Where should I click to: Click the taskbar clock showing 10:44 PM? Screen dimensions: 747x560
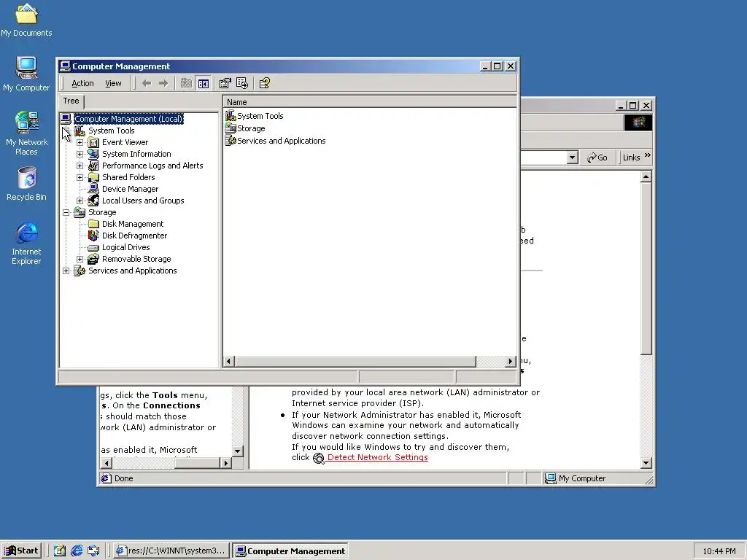coord(719,551)
